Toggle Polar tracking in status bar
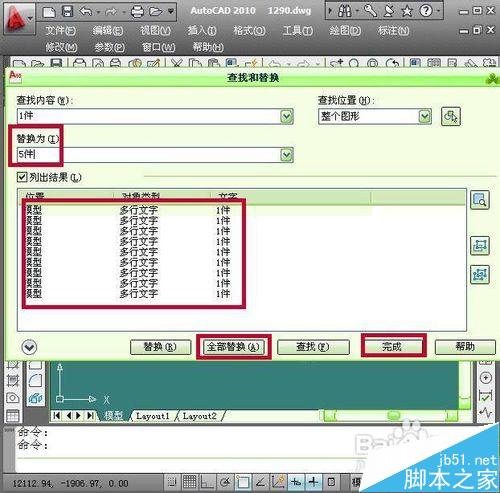Viewport: 500px width, 493px height. coord(225,482)
